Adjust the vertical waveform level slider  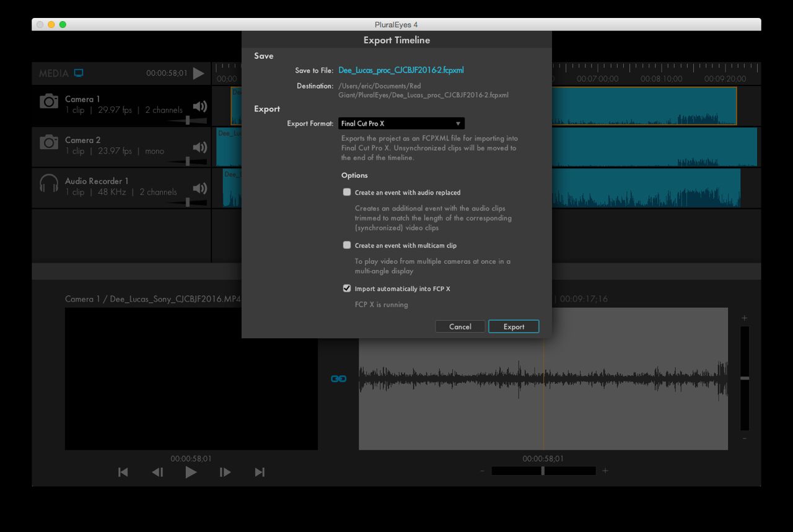pyautogui.click(x=745, y=378)
